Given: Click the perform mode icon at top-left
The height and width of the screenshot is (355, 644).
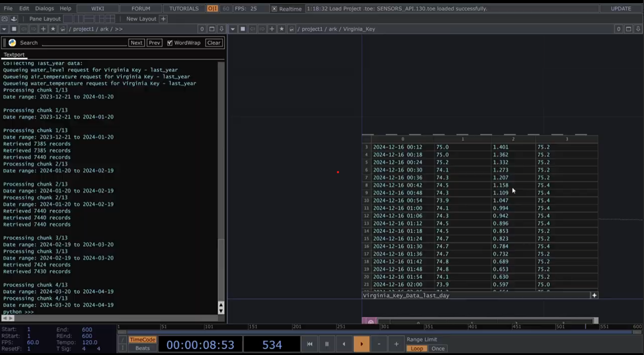Looking at the screenshot, I should [5, 19].
